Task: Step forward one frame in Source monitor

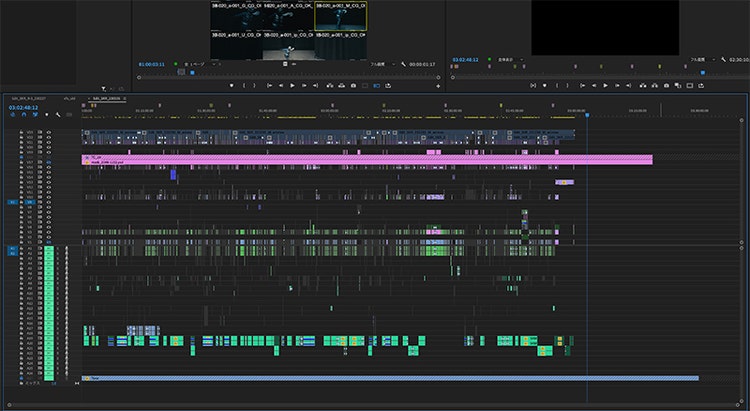Action: (x=304, y=86)
